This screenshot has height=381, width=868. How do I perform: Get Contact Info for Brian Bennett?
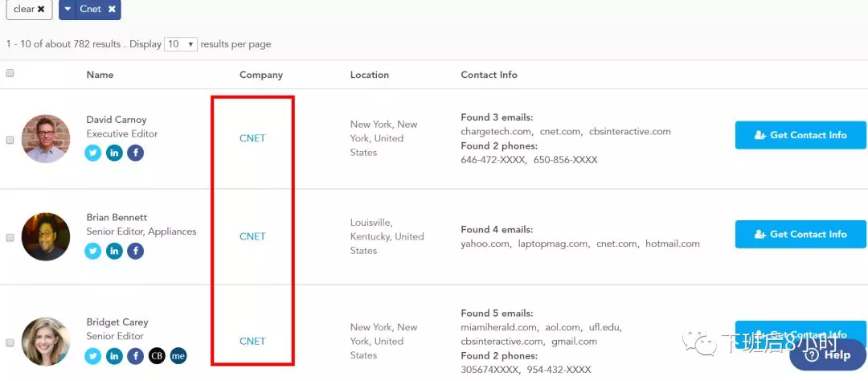coord(800,234)
